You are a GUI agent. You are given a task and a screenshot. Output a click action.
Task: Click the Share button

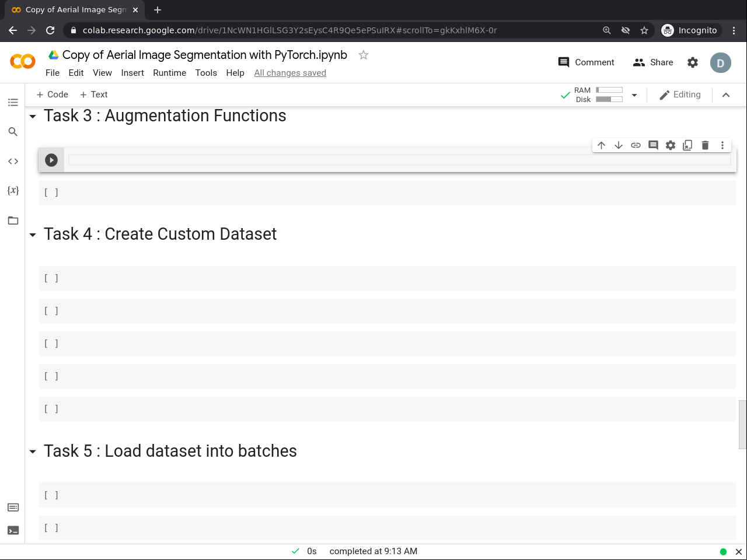(x=653, y=62)
